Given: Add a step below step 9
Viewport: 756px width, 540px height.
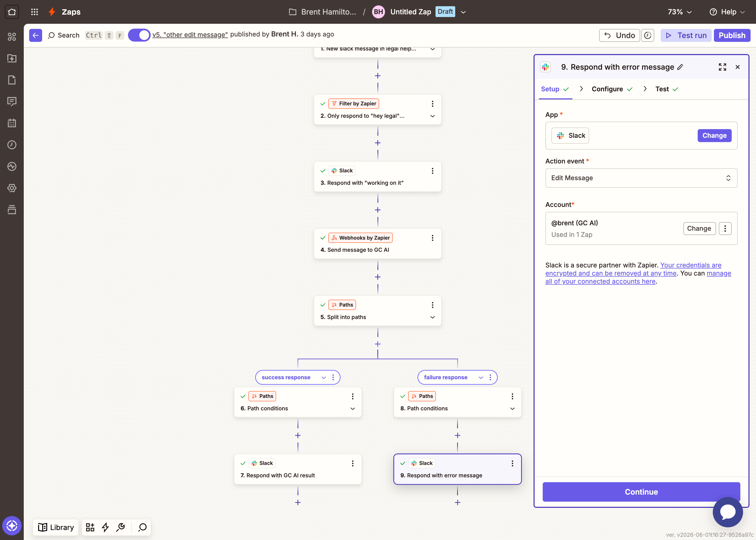Looking at the screenshot, I should click(458, 502).
